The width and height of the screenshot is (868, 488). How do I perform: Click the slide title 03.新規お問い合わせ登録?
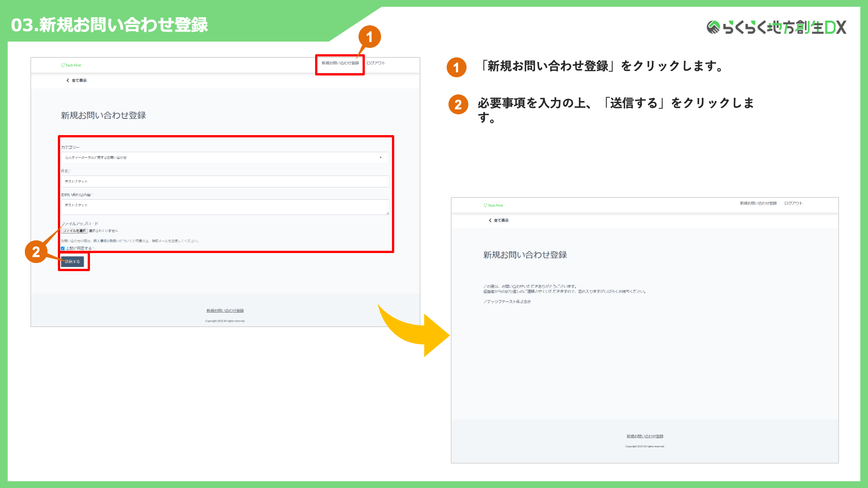pyautogui.click(x=109, y=25)
